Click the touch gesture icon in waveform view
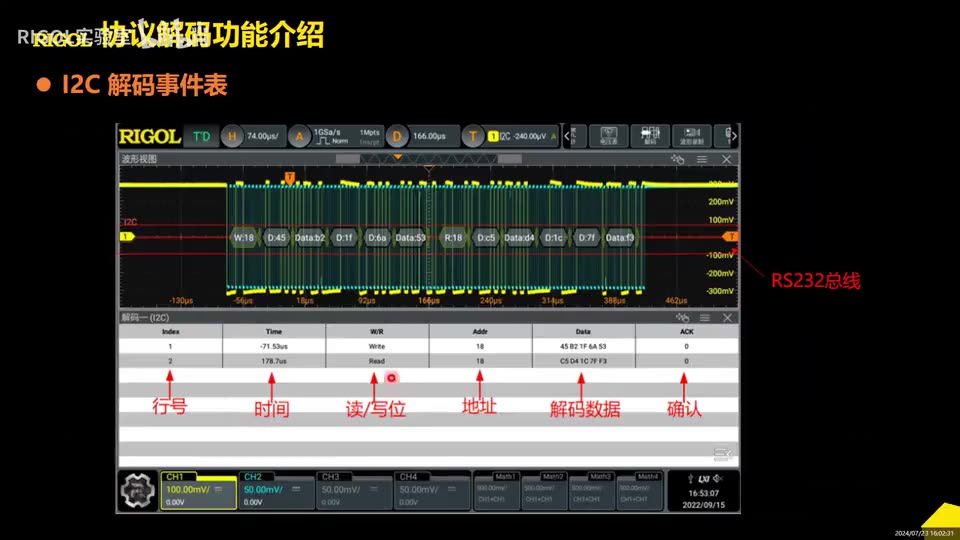The image size is (960, 540). point(677,159)
